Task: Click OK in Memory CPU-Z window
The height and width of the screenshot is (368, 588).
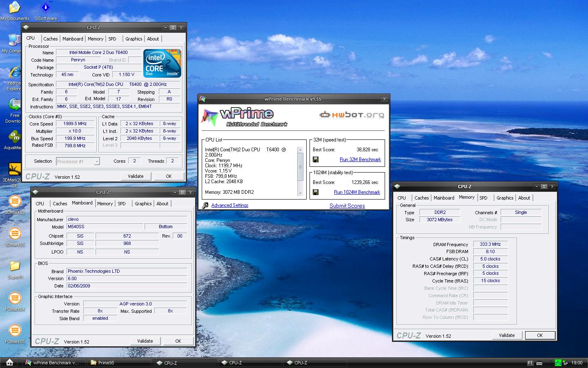Action: coord(540,335)
